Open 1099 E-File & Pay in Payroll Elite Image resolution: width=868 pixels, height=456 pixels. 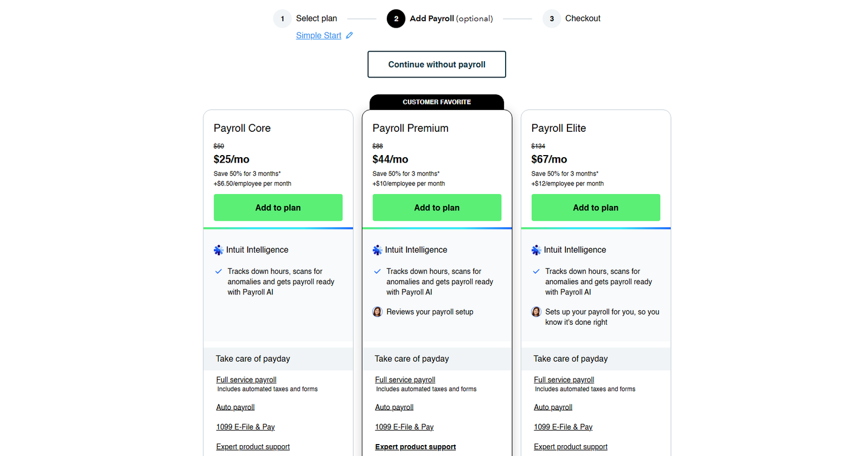click(563, 427)
